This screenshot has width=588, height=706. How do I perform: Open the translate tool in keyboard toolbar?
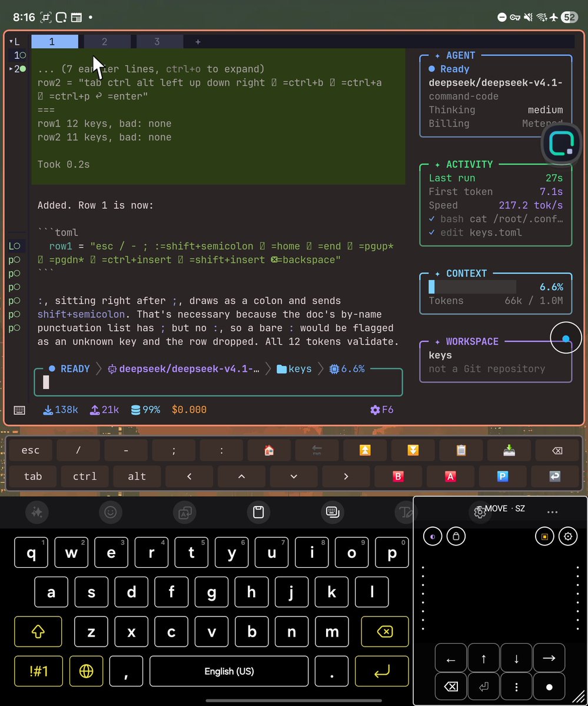(x=184, y=512)
